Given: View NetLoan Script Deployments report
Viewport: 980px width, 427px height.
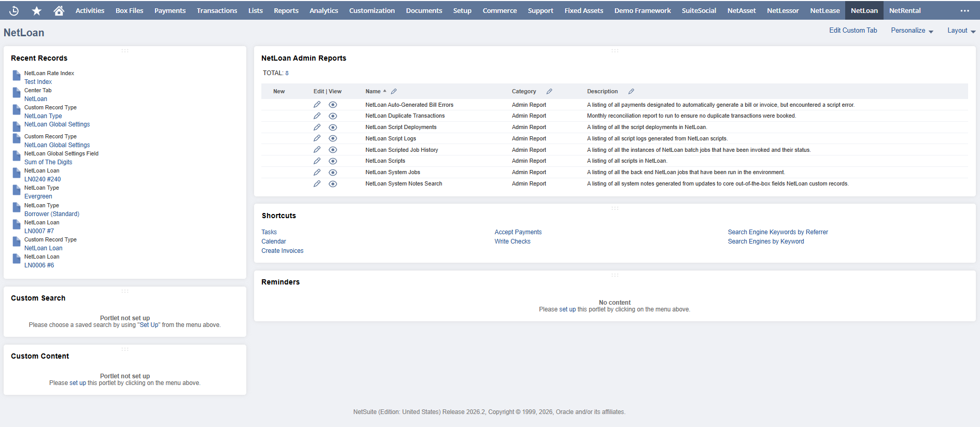Looking at the screenshot, I should (x=333, y=127).
